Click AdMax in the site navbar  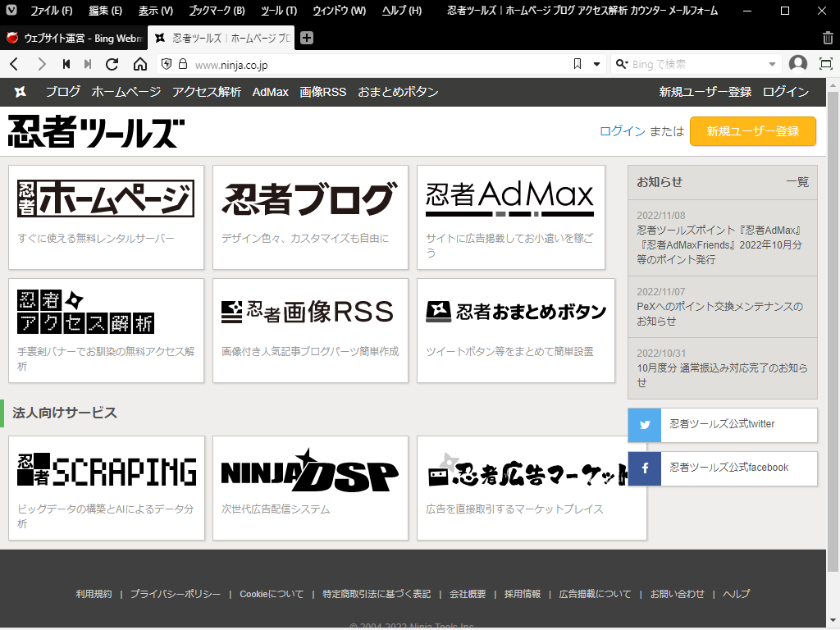coord(271,92)
